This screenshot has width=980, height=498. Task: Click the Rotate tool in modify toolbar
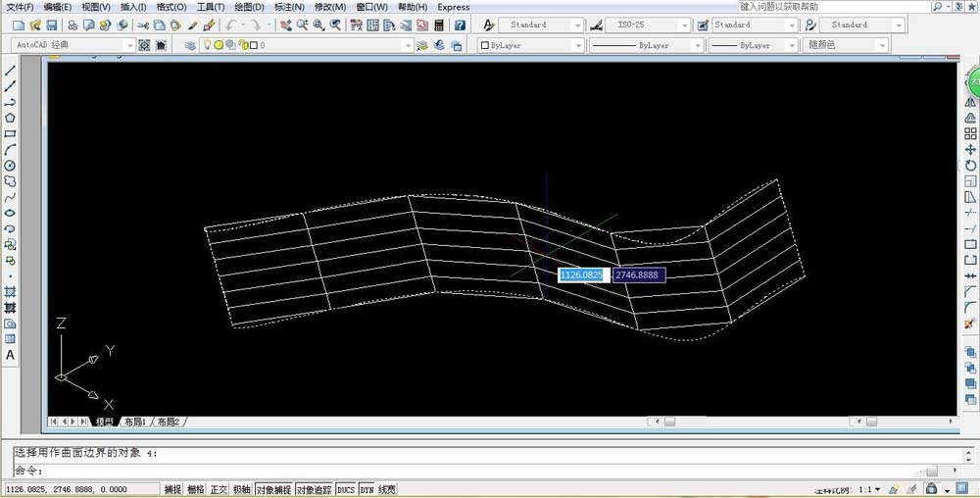pos(970,166)
